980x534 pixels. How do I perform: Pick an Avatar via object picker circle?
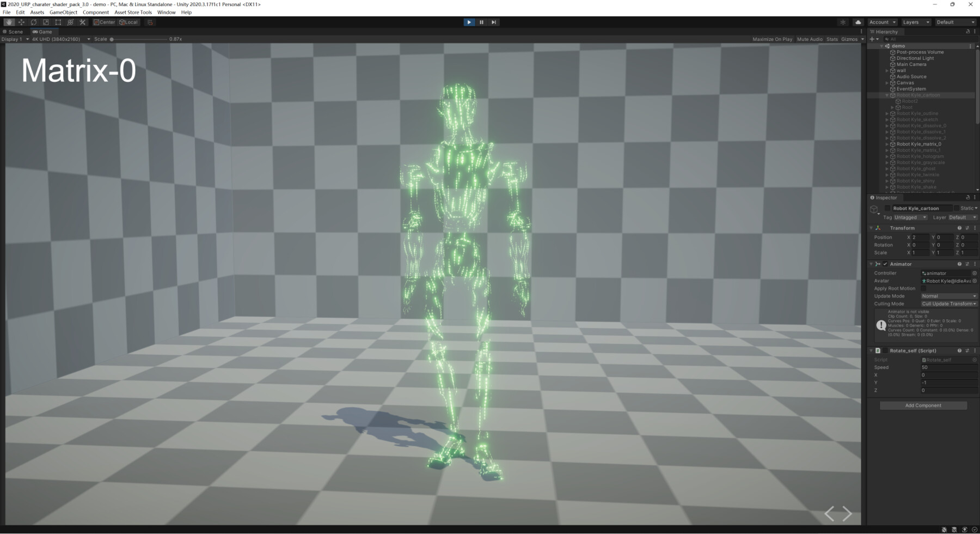[x=975, y=281]
